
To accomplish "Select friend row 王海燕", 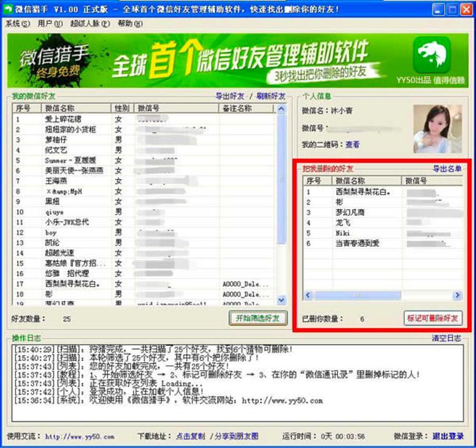I will click(144, 181).
